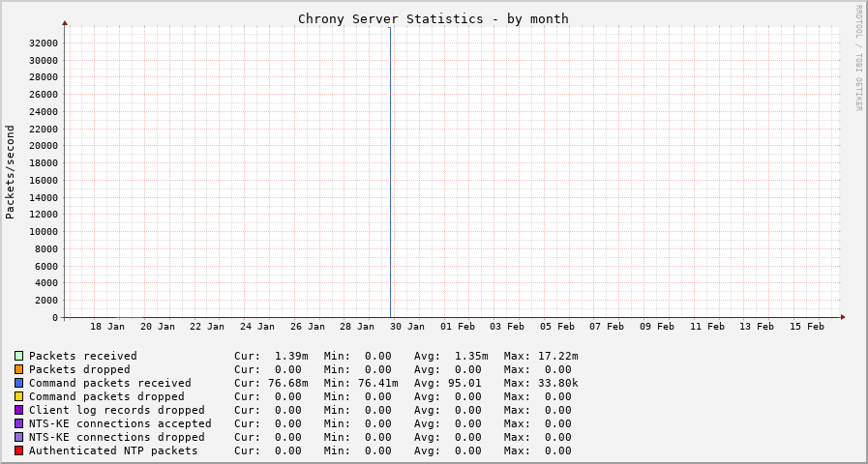Click the 07 Feb x-axis label
Viewport: 868px width, 464px height.
coord(608,327)
